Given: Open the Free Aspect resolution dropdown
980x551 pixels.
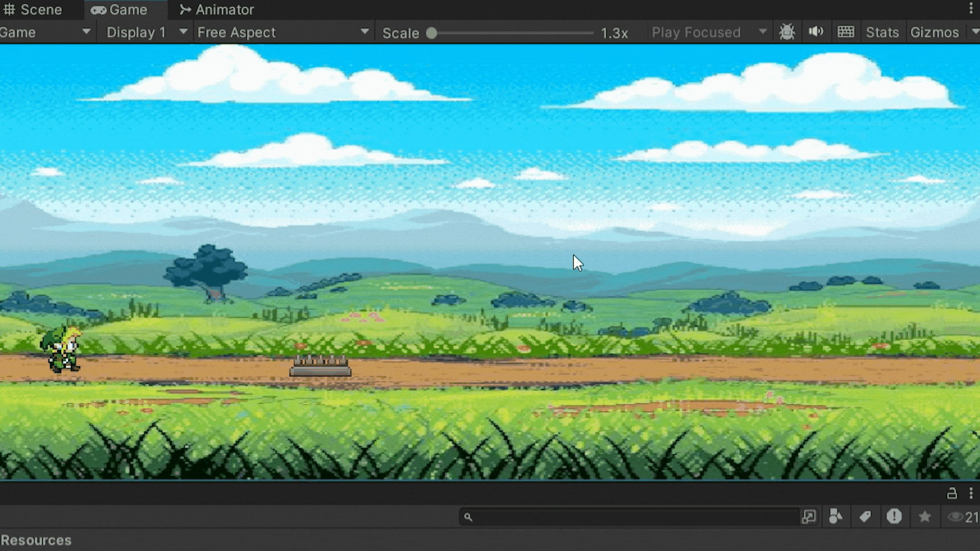Looking at the screenshot, I should coord(283,32).
